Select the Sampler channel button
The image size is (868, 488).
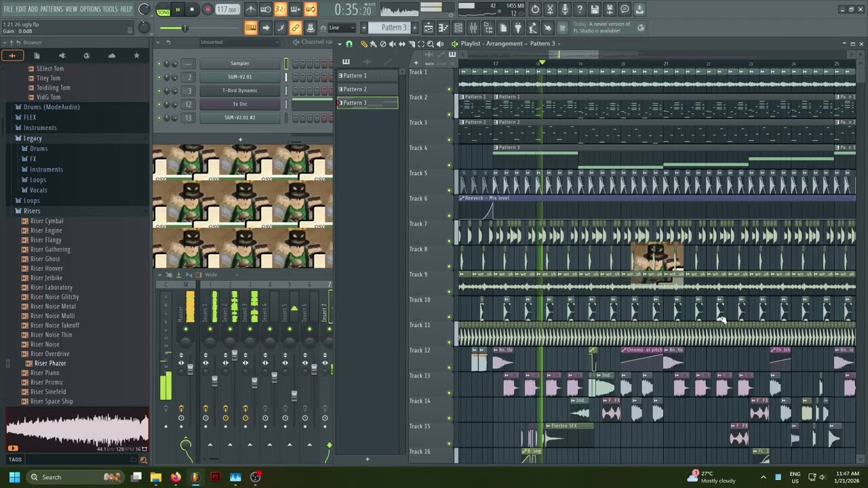239,64
